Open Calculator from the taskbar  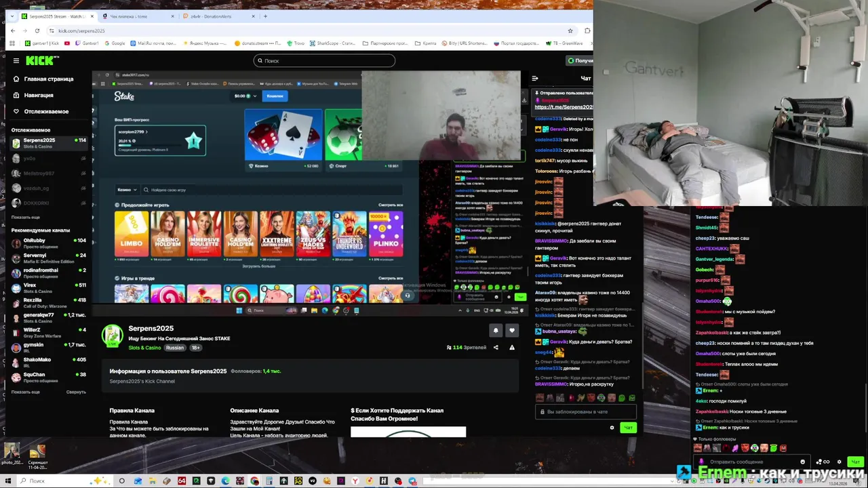[269, 481]
